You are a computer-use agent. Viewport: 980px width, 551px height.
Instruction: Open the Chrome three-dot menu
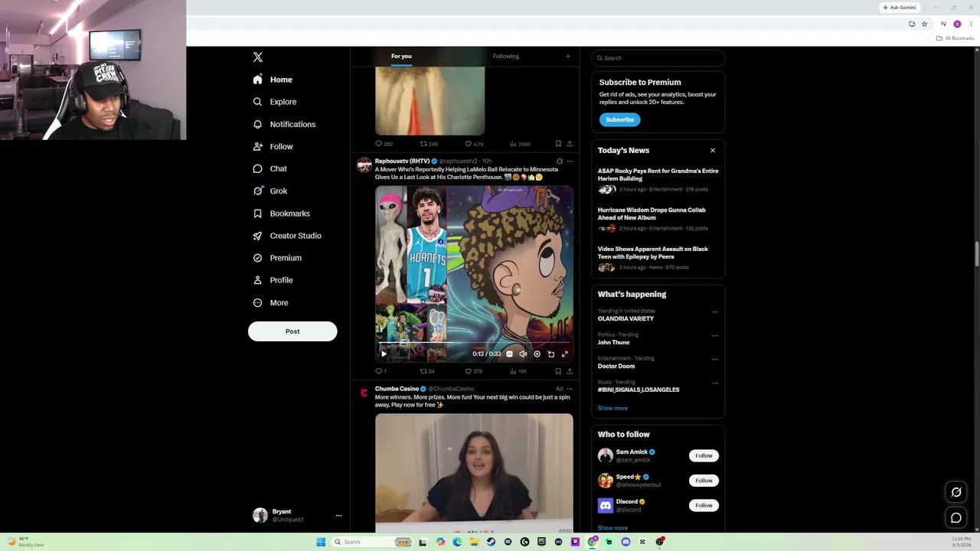pos(971,24)
